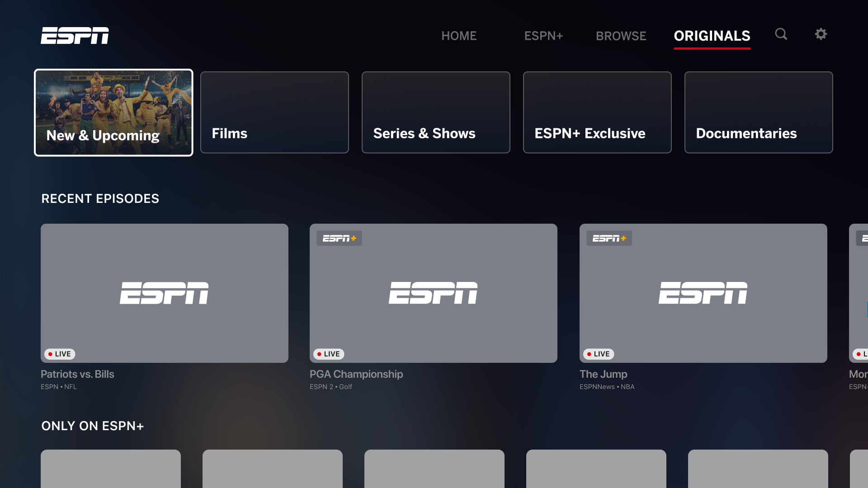This screenshot has height=488, width=868.
Task: Play the PGA Championship thumbnail
Action: pos(434,293)
